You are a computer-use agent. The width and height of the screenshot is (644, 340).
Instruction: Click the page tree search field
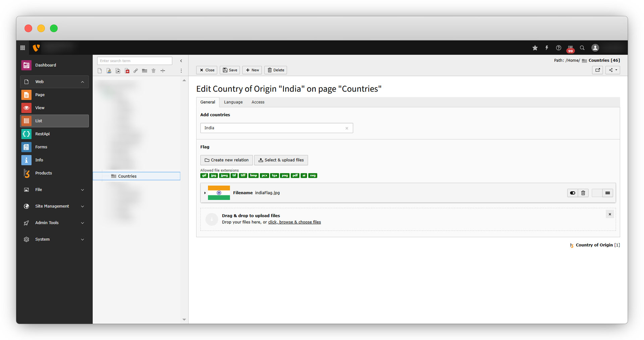[135, 61]
